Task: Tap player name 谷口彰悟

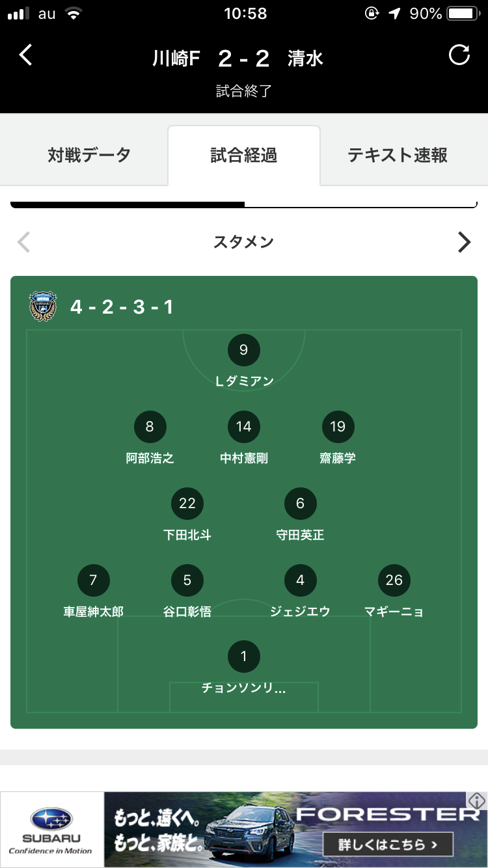Action: (187, 612)
